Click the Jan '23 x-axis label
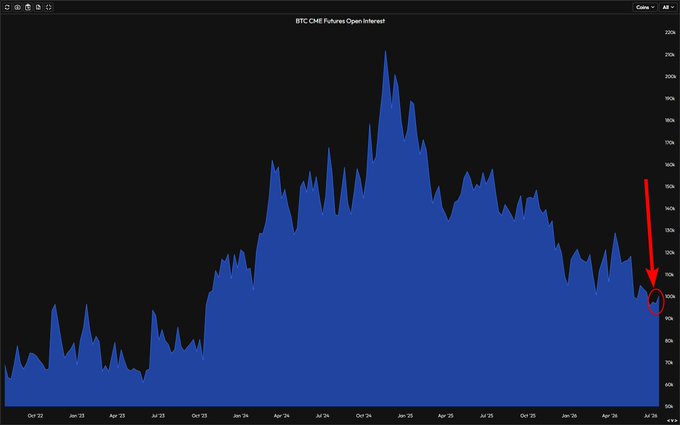The image size is (680, 425). (x=76, y=415)
